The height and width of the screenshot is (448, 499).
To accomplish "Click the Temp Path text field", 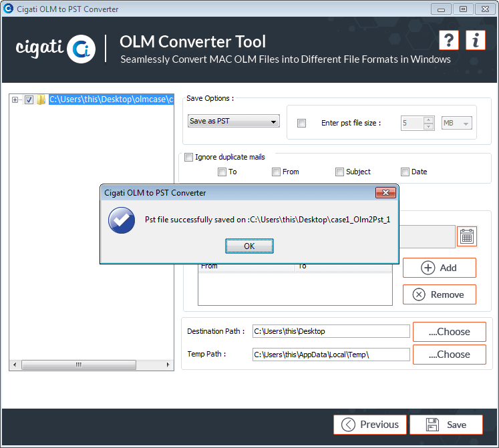I will tap(331, 355).
